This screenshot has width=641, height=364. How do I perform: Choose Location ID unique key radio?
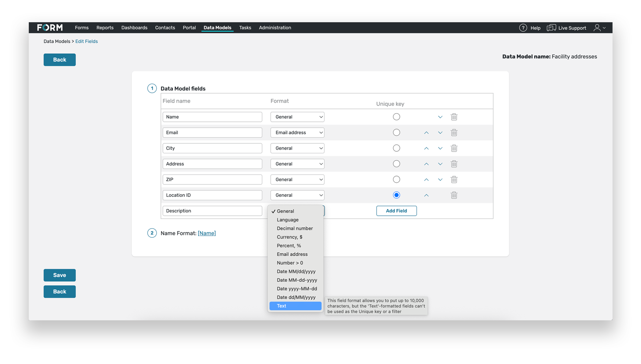(396, 195)
